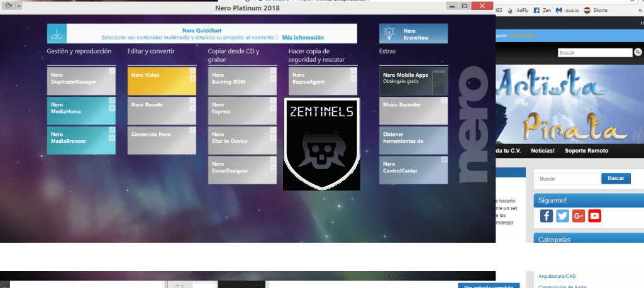Launch Nero Express
This screenshot has width=644, height=288.
(242, 111)
